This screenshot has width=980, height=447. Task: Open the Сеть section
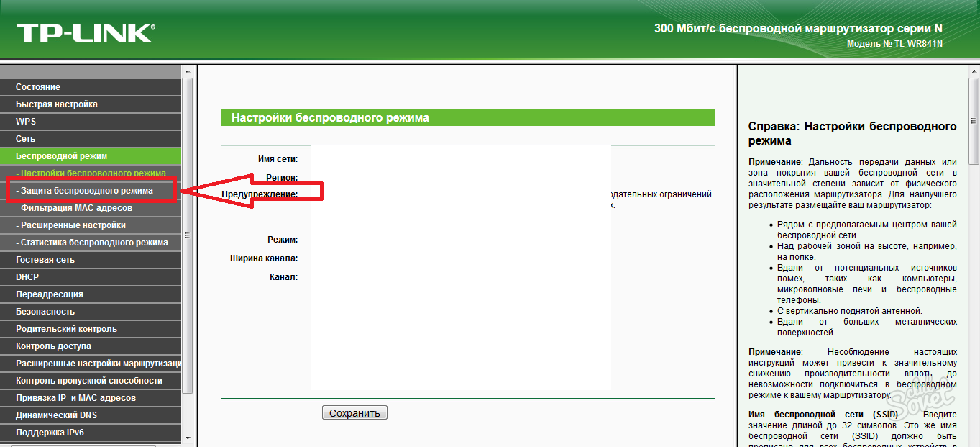90,139
